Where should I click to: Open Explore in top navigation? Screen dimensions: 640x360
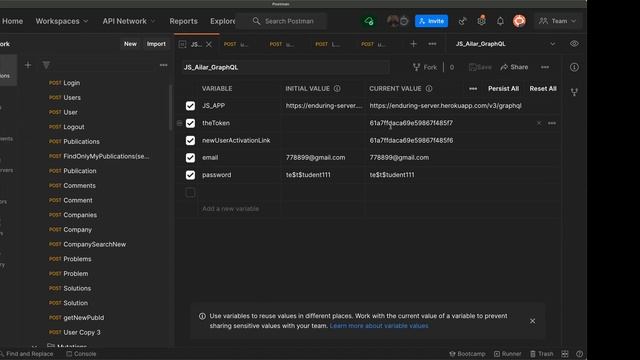pos(222,21)
